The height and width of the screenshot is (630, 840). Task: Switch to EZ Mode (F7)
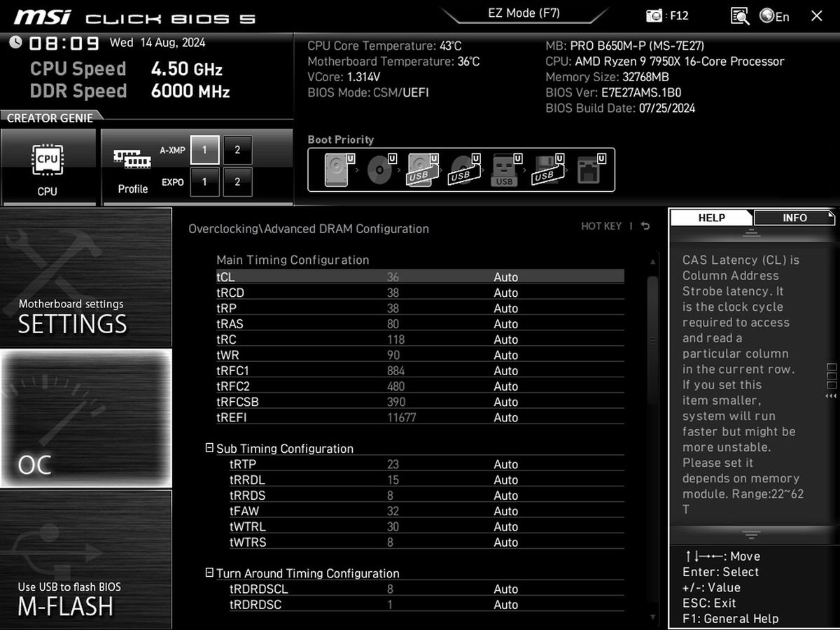[x=524, y=13]
